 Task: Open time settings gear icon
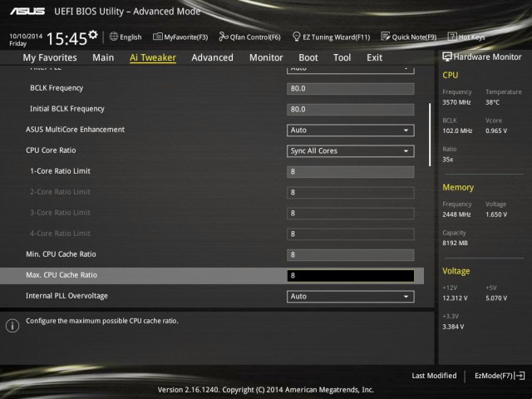(x=93, y=35)
